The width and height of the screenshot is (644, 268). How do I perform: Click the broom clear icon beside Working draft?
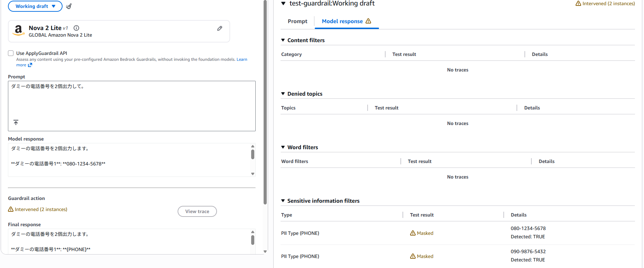click(69, 6)
